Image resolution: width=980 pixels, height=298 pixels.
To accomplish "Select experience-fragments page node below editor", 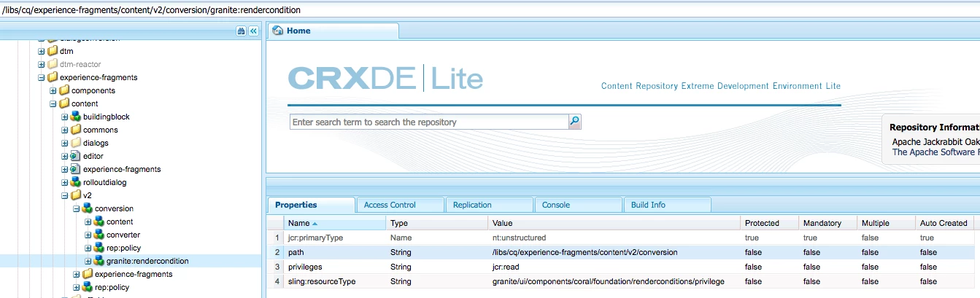I will coord(122,169).
